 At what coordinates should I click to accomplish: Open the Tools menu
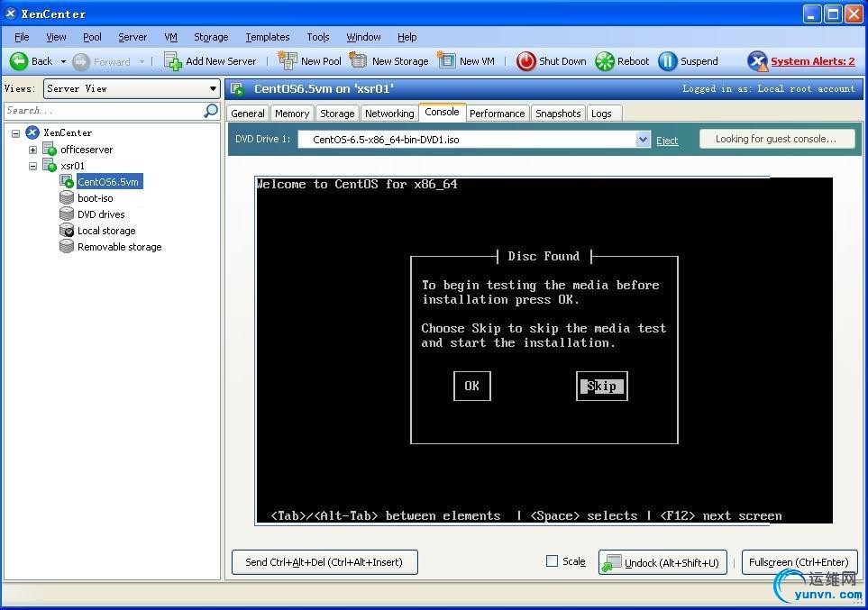click(x=318, y=37)
